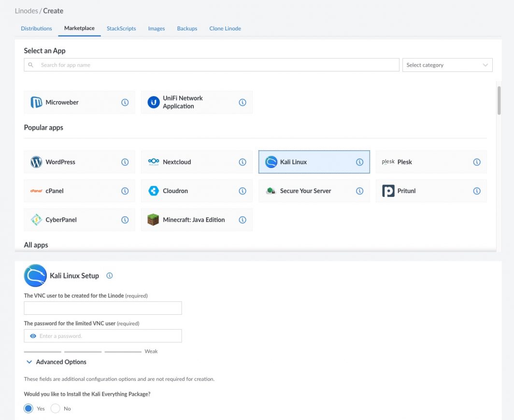Open the Select category dropdown
The height and width of the screenshot is (420, 514).
pos(447,65)
